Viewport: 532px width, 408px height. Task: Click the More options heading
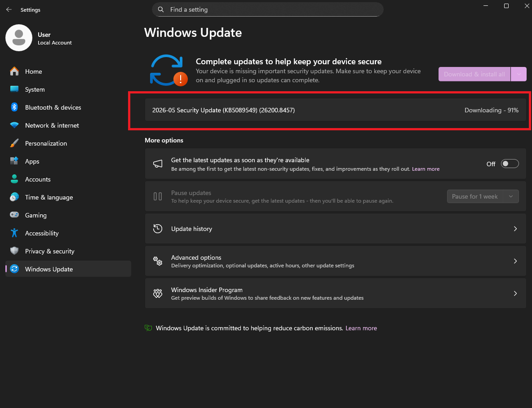(x=164, y=140)
